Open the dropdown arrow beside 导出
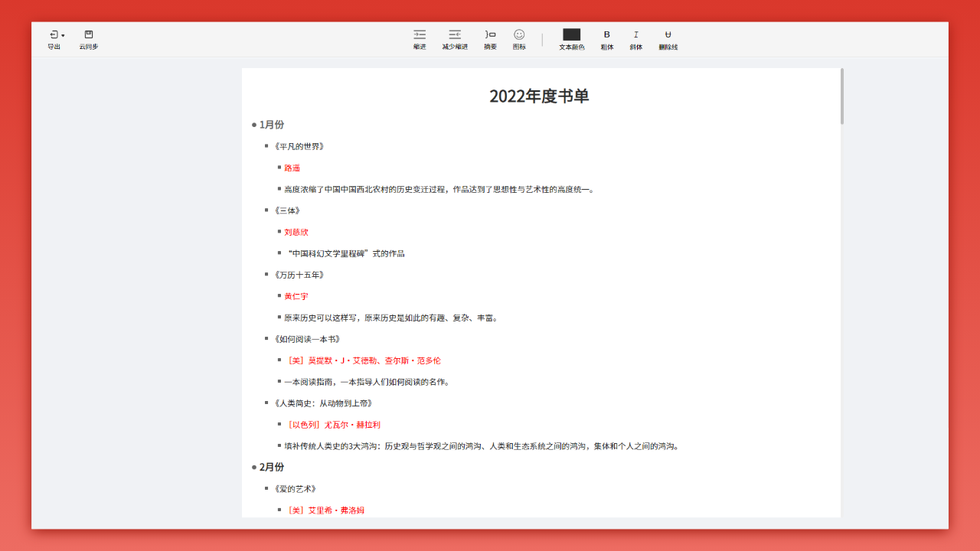This screenshot has height=551, width=980. [62, 34]
